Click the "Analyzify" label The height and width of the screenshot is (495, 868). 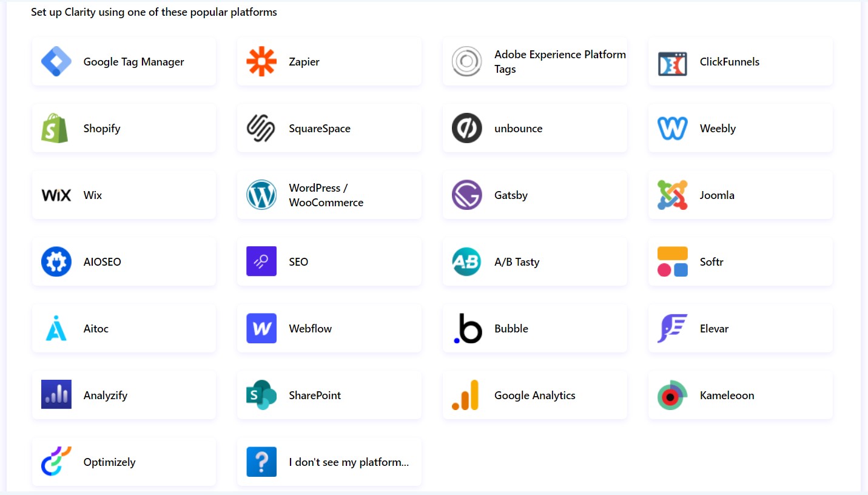click(x=106, y=396)
